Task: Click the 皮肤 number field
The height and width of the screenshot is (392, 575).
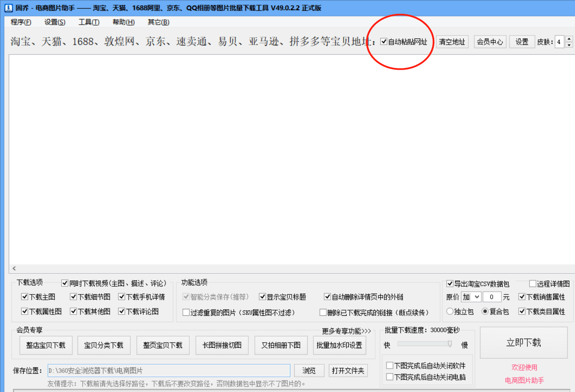Action: coord(560,42)
